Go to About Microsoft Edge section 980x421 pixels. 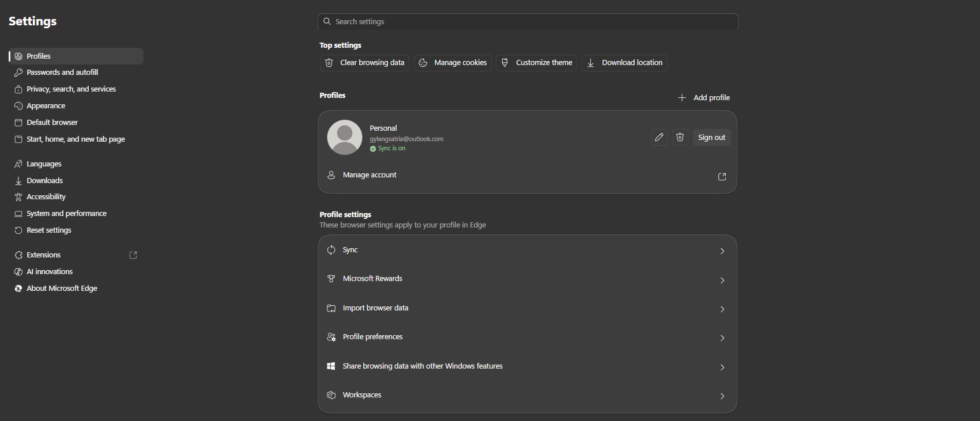[62, 289]
